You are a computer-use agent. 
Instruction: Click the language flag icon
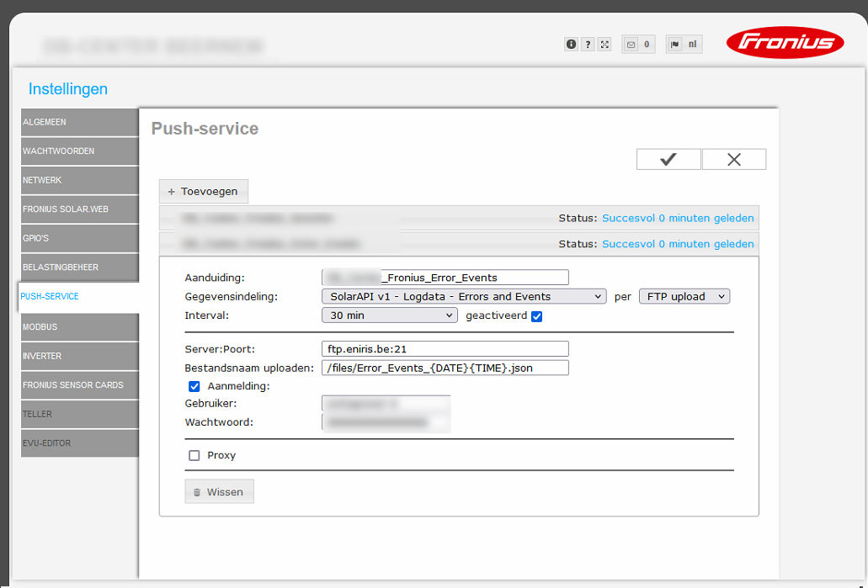pyautogui.click(x=675, y=45)
